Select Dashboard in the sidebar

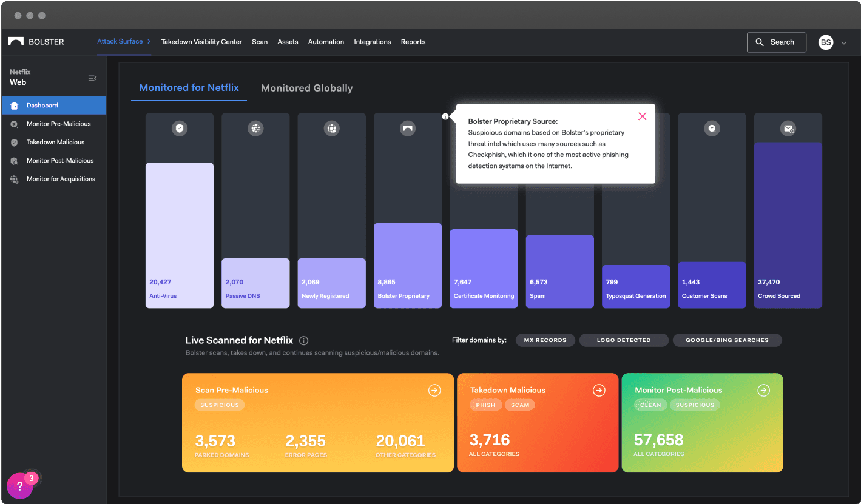54,106
